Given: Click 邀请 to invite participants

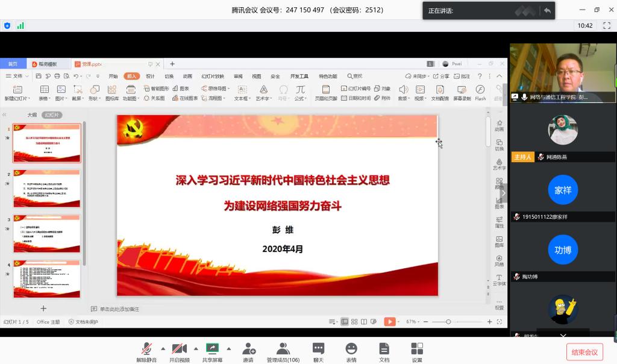Looking at the screenshot, I should [248, 352].
